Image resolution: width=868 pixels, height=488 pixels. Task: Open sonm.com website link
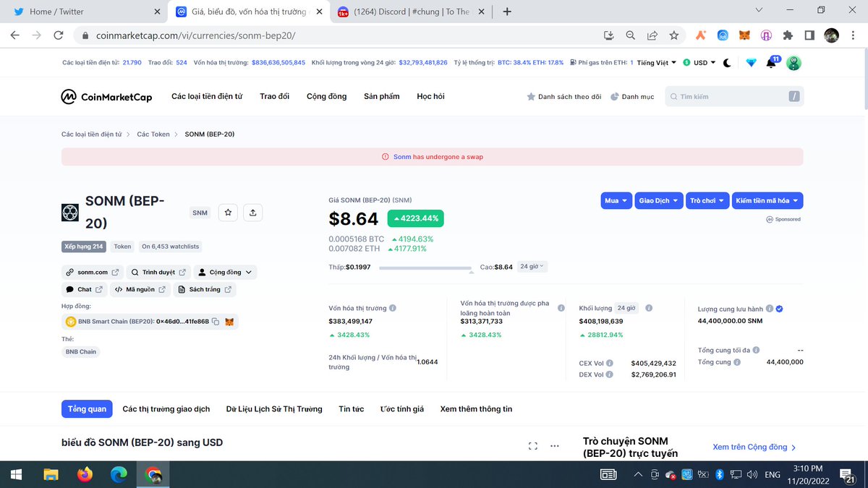[x=92, y=273]
